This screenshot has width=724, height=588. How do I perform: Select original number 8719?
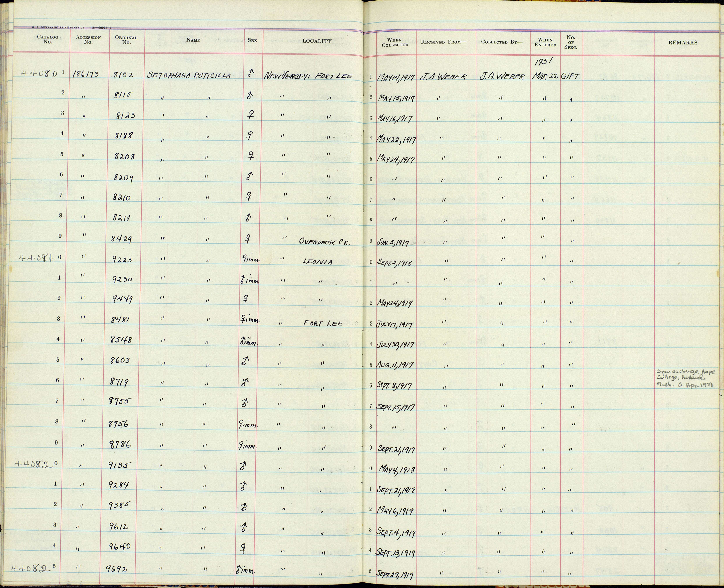tap(119, 382)
